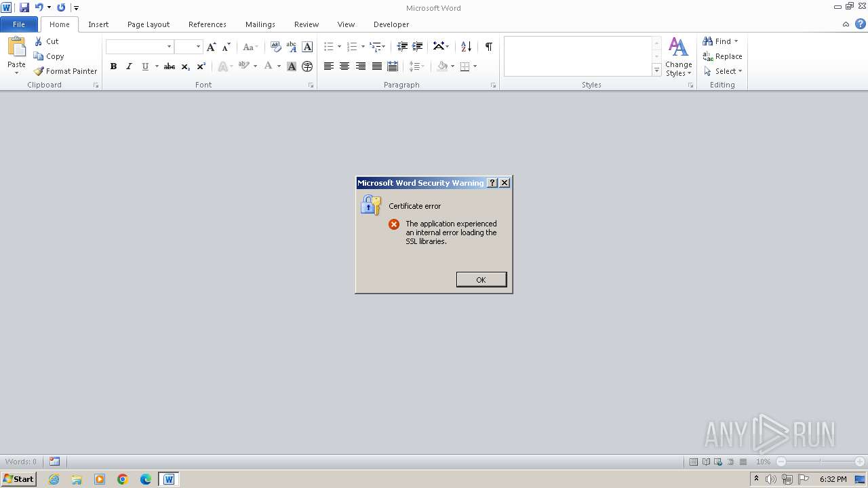The height and width of the screenshot is (488, 868).
Task: Align text right
Action: click(361, 66)
